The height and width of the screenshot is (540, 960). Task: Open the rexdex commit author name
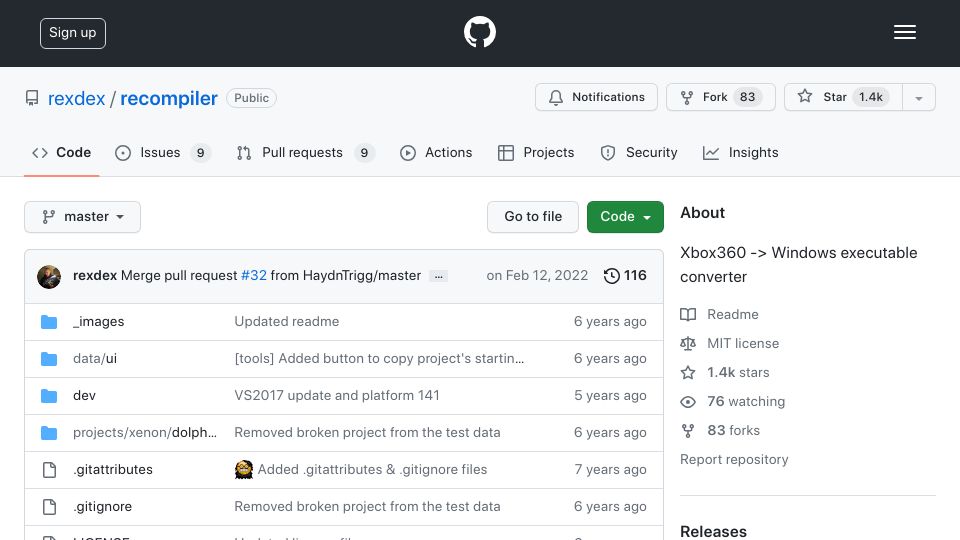[x=95, y=276]
